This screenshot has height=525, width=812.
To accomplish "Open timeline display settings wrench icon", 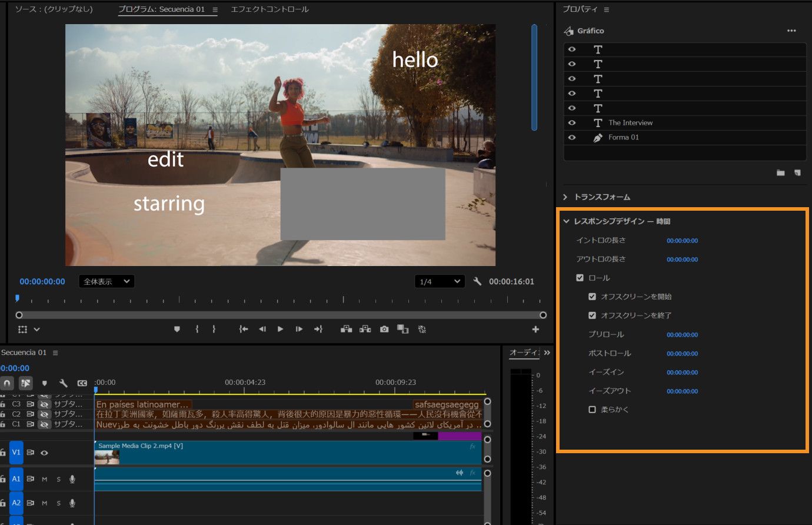I will (63, 383).
